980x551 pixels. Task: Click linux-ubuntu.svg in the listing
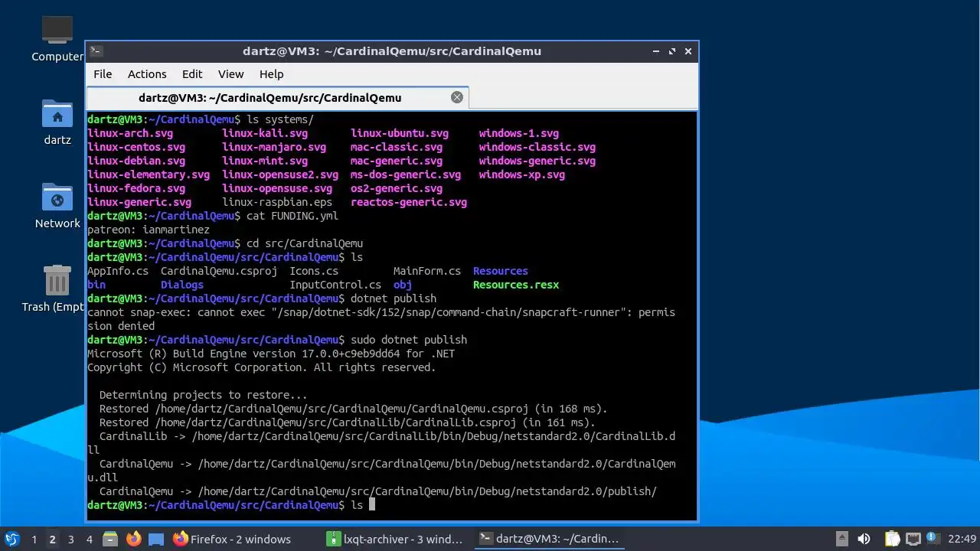(400, 133)
